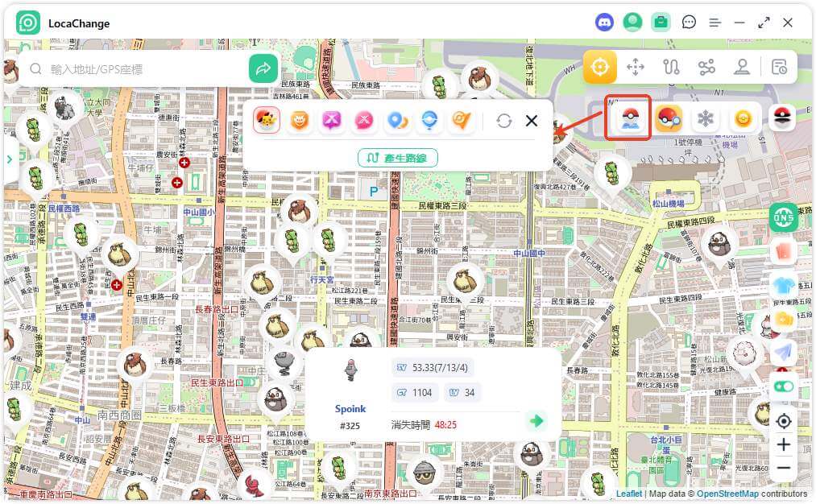Click the LocaChange app logo
Screen dimensions: 816x504
pyautogui.click(x=28, y=23)
